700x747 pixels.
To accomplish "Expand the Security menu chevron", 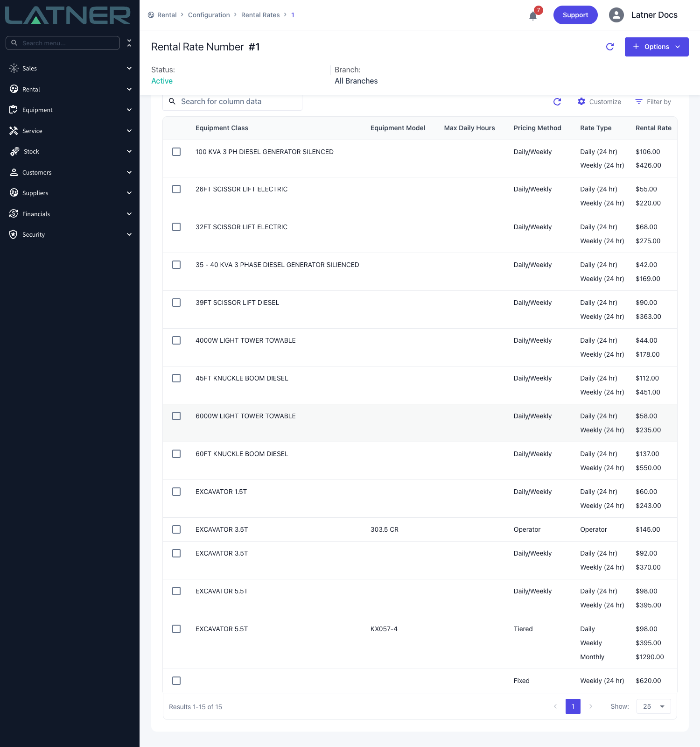I will click(129, 234).
